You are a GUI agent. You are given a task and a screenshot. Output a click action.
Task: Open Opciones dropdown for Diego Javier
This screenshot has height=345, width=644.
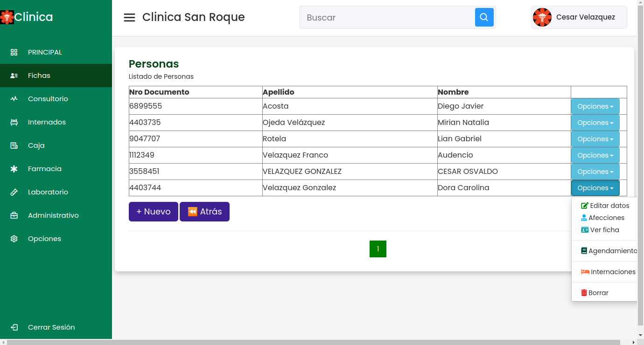click(595, 106)
